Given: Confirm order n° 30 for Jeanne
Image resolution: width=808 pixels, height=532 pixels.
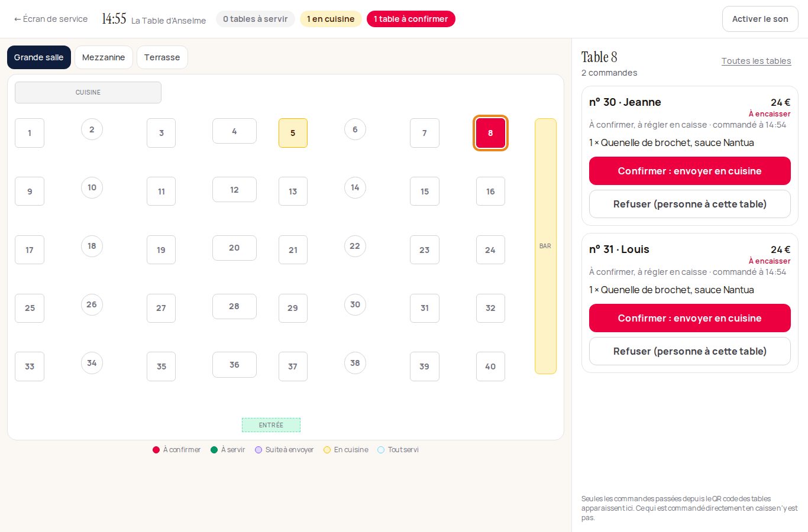Looking at the screenshot, I should click(690, 171).
